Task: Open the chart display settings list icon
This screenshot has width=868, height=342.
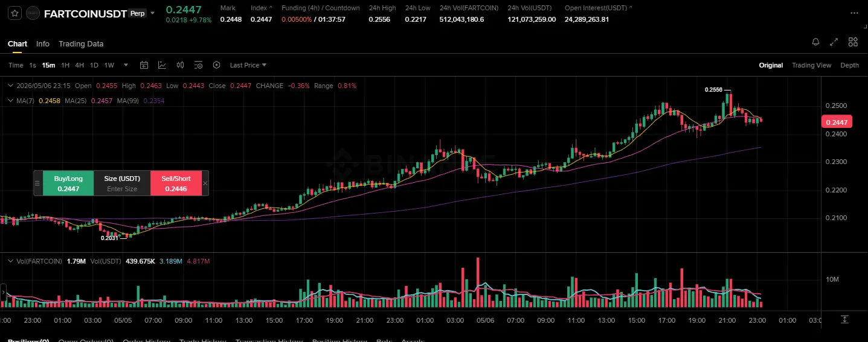Action: click(x=198, y=65)
